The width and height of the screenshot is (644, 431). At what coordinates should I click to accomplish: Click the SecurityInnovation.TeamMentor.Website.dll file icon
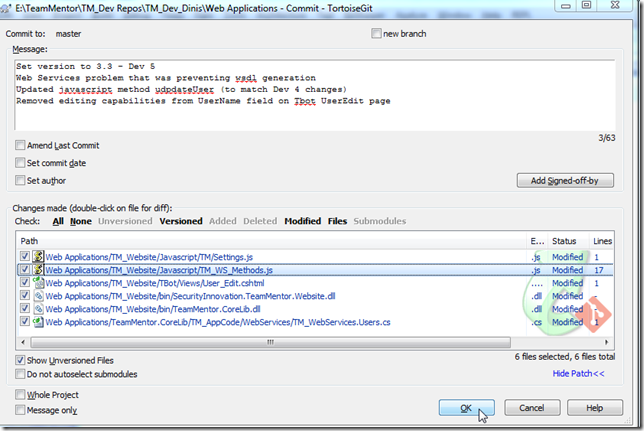(38, 296)
